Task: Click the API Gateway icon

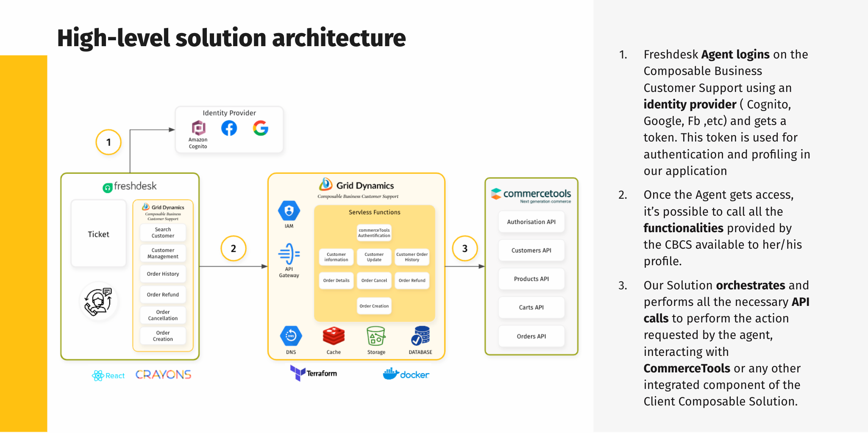Action: tap(289, 254)
